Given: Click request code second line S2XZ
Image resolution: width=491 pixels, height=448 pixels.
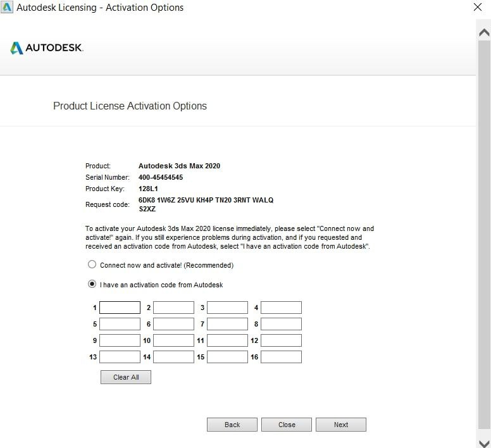Looking at the screenshot, I should coord(147,209).
